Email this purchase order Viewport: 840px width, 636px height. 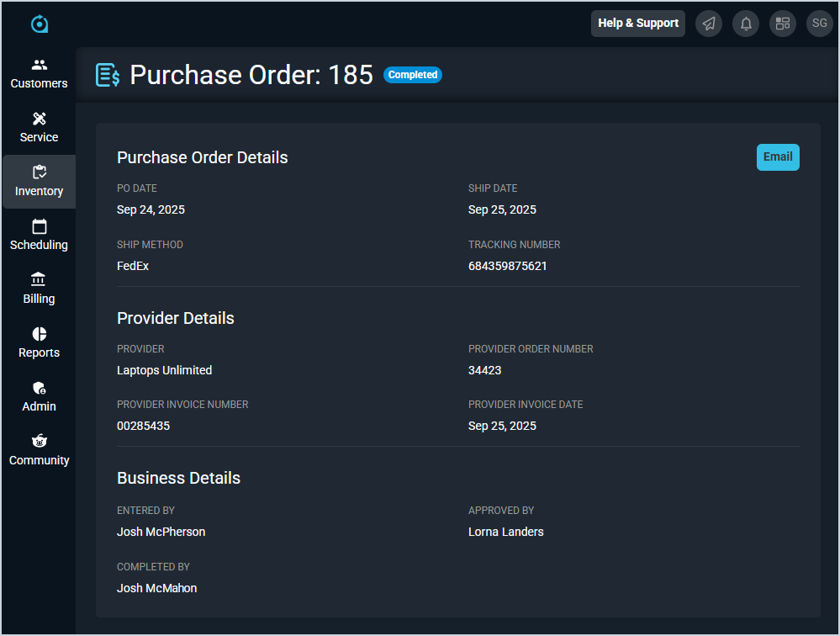(778, 157)
